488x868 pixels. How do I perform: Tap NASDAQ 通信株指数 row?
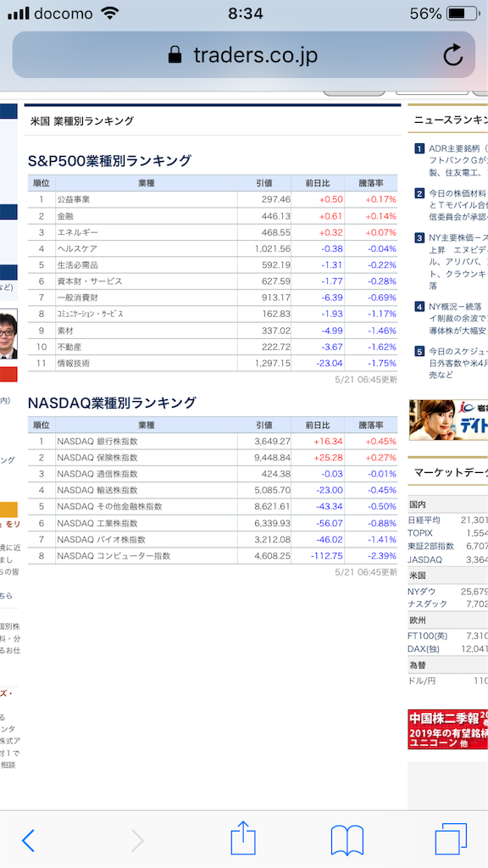coord(213,474)
